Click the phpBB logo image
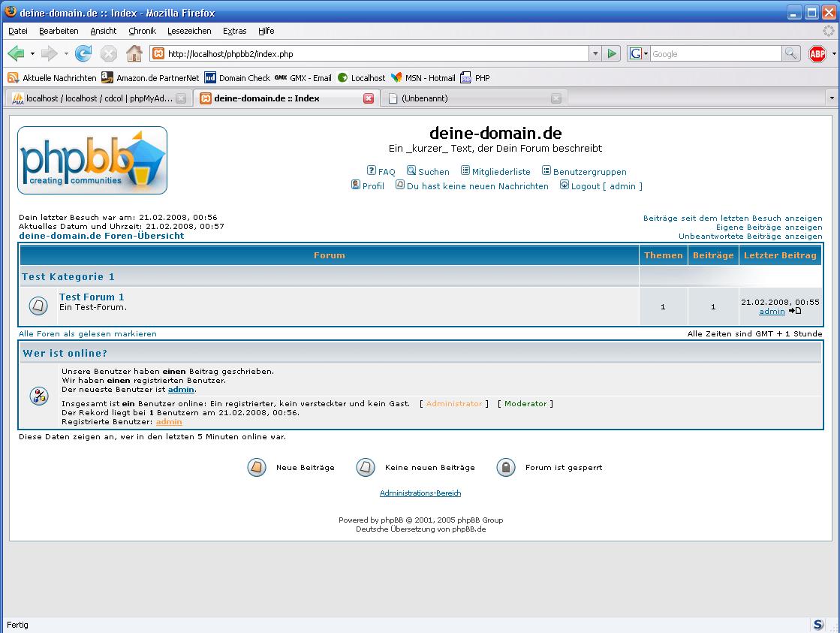The width and height of the screenshot is (840, 633). click(x=92, y=160)
